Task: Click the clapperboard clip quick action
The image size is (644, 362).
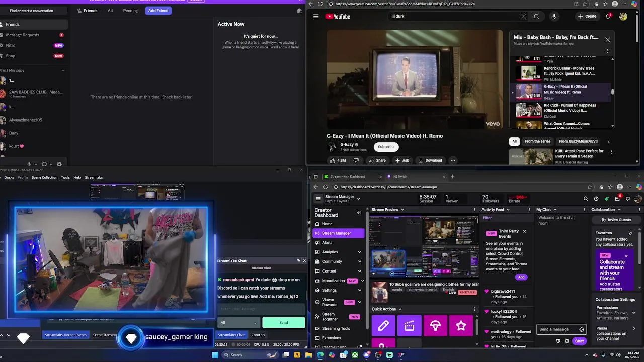Action: 409,326
